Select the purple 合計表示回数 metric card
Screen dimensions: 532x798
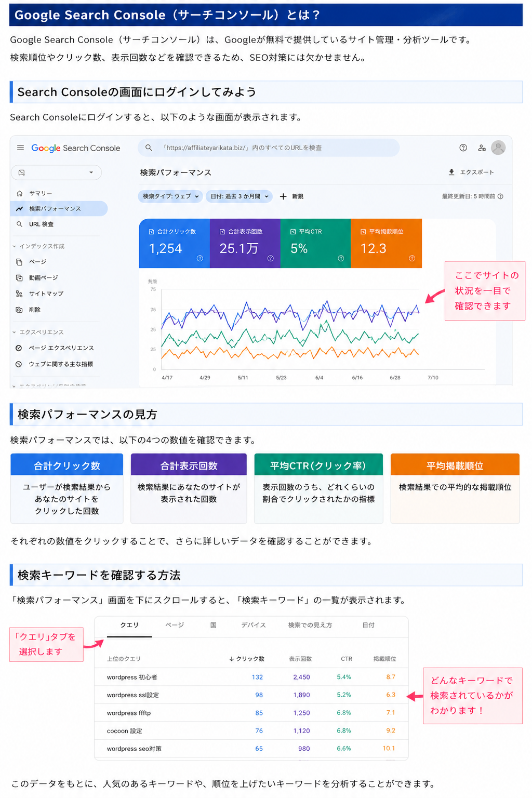pyautogui.click(x=245, y=243)
